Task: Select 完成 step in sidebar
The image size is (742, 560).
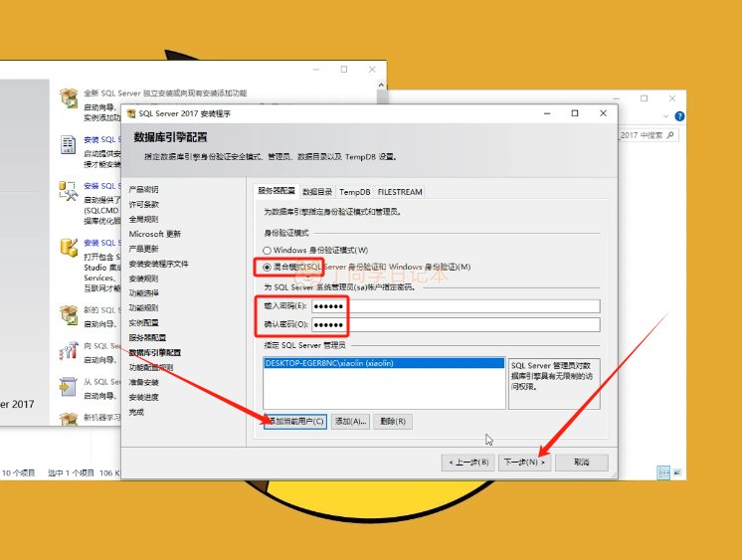Action: (x=136, y=412)
